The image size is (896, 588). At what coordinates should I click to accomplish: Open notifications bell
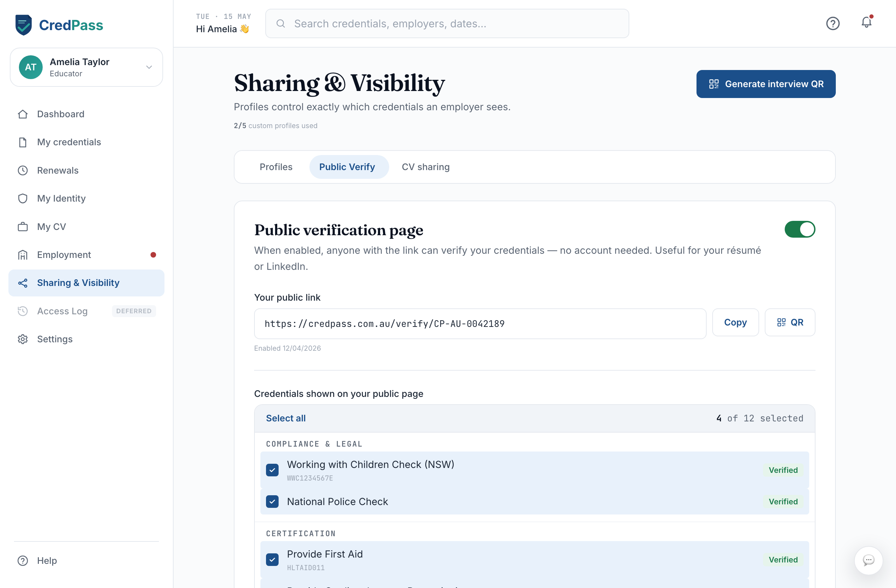(x=867, y=23)
